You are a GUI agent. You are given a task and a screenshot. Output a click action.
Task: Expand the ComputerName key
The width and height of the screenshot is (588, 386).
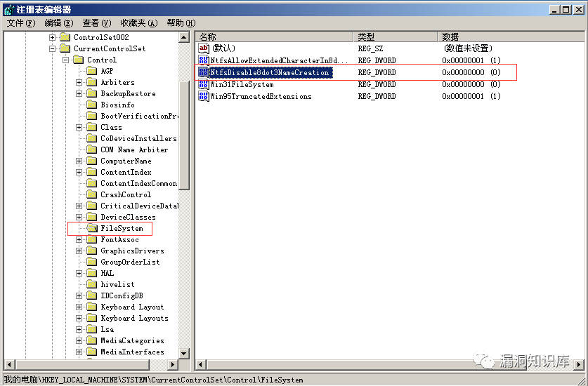click(x=79, y=161)
